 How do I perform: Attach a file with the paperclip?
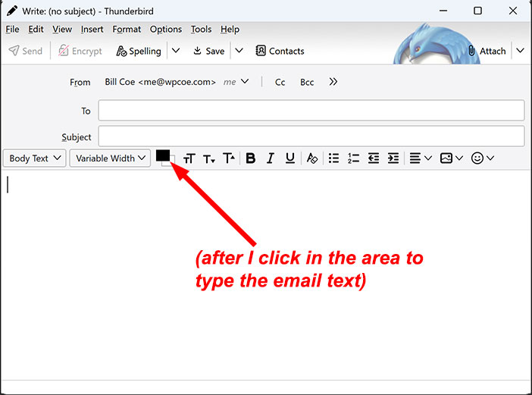487,51
